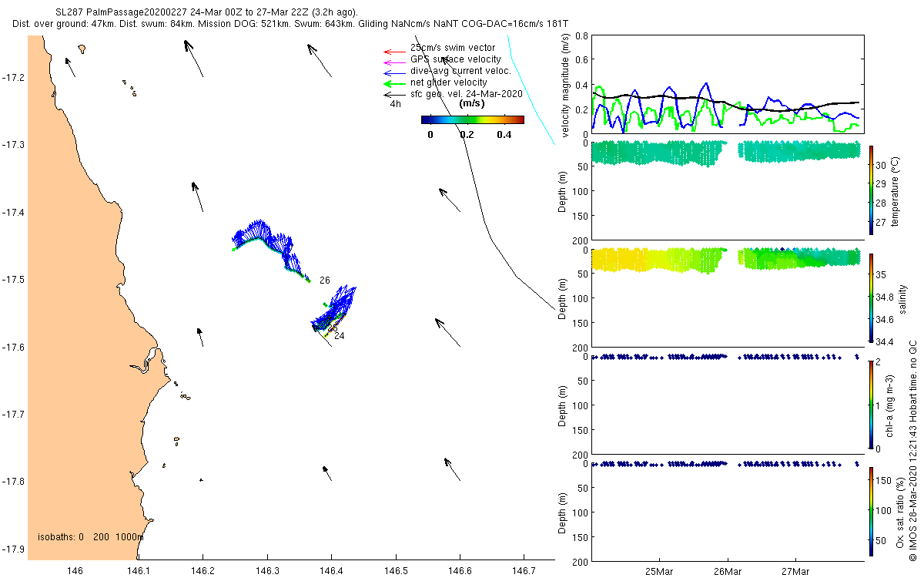Click the salinity depth-section data points
The image size is (924, 578).
point(724,260)
